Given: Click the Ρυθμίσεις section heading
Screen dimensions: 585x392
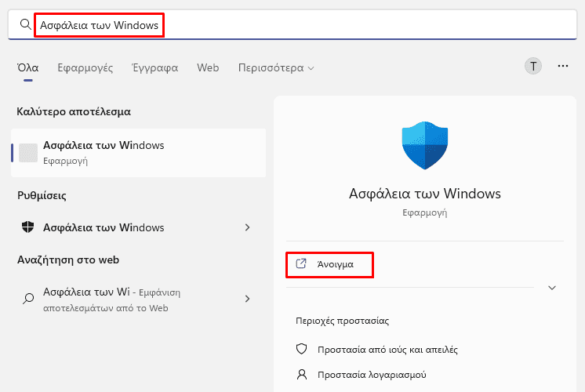Looking at the screenshot, I should coord(42,195).
